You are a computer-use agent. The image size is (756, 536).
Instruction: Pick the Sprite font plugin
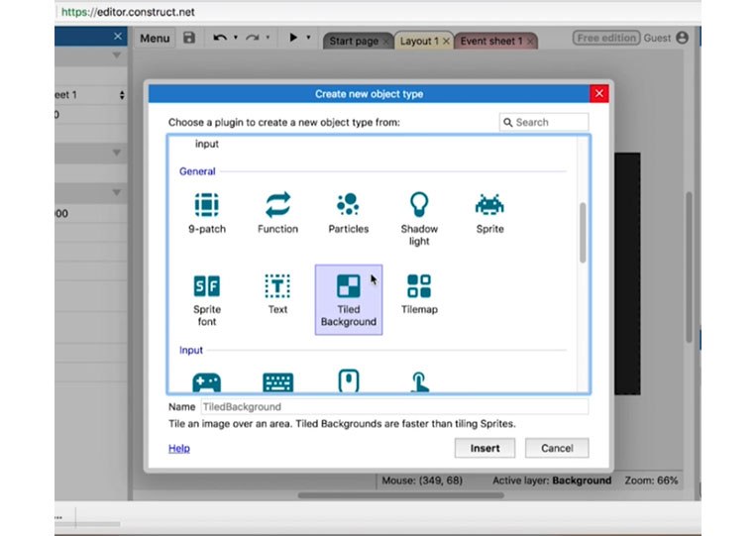[207, 286]
